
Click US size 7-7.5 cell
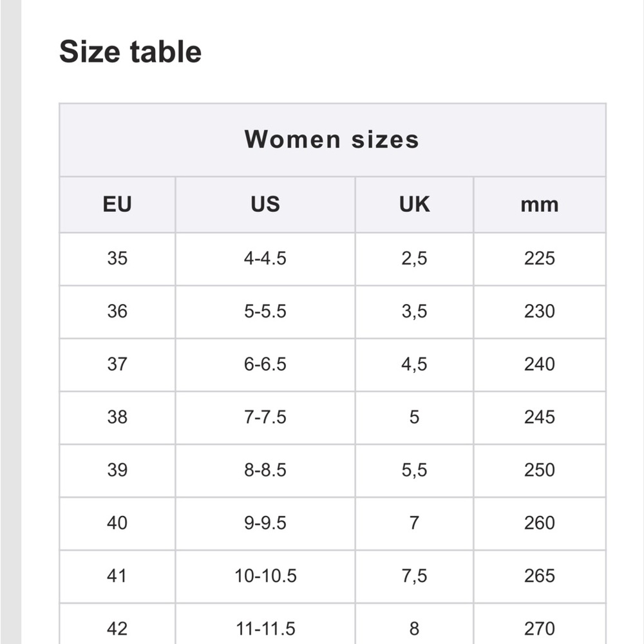point(265,418)
